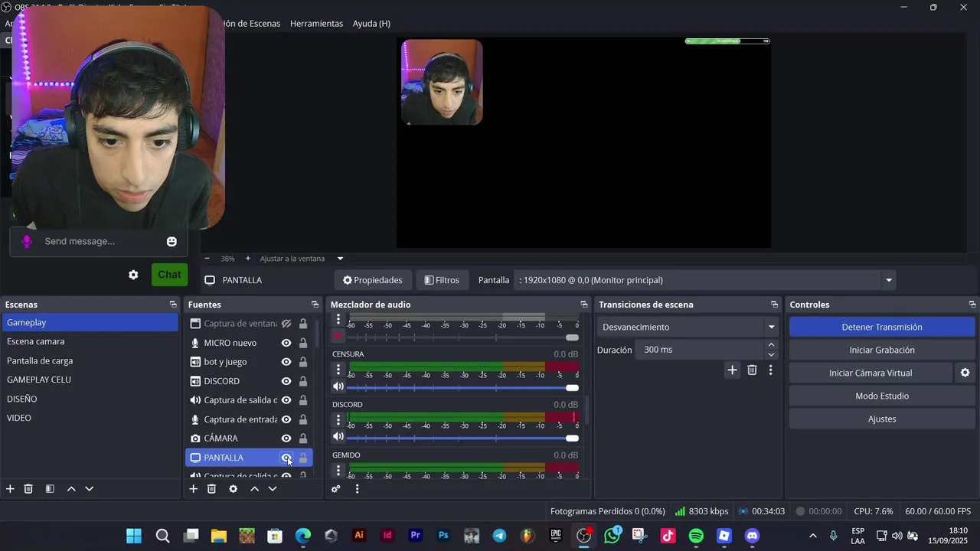Adjust CENSURA volume slider handle
This screenshot has width=980, height=551.
(x=572, y=388)
